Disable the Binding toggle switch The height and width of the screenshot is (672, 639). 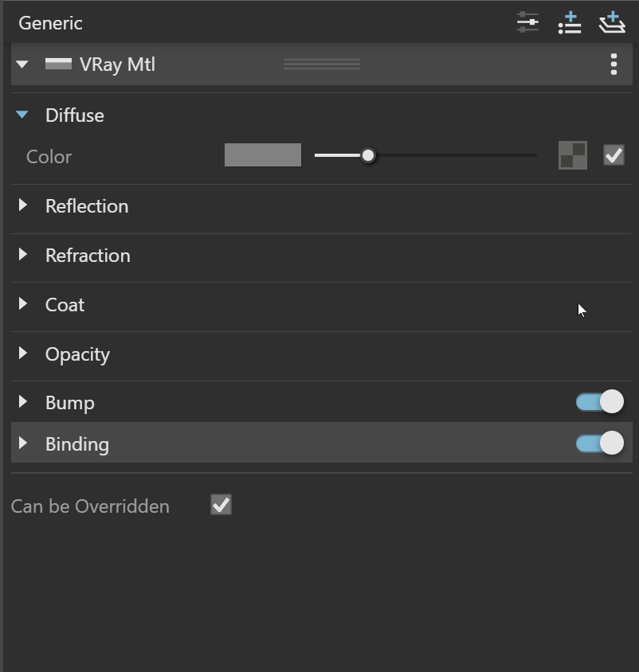point(599,443)
